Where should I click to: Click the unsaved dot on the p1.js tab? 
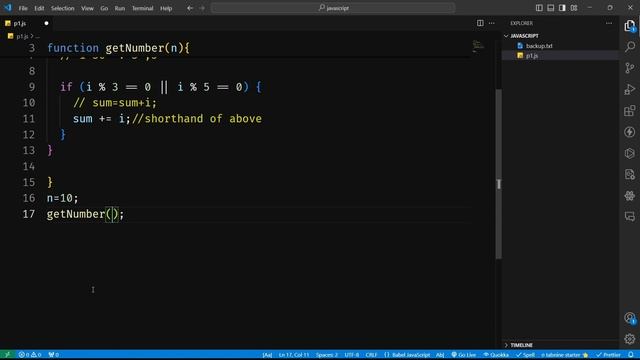click(x=46, y=23)
